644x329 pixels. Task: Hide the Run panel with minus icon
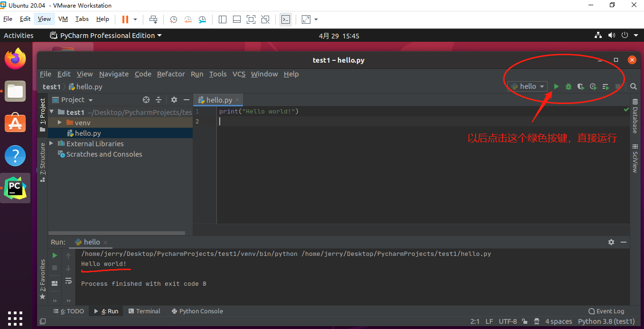[x=623, y=242]
